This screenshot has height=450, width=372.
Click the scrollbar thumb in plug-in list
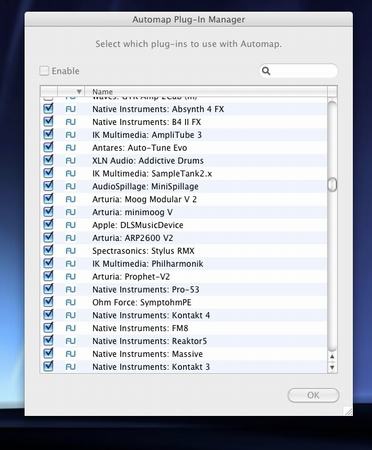coord(332,185)
